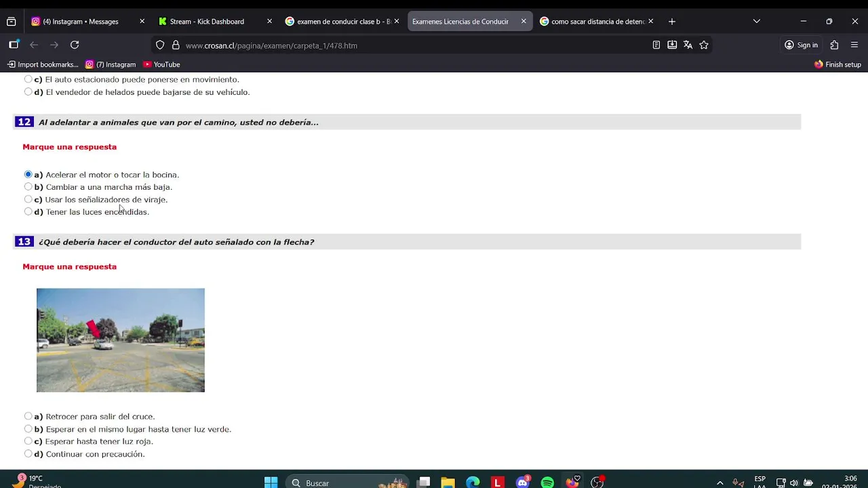Open a new tab with plus button
868x488 pixels.
pyautogui.click(x=672, y=22)
